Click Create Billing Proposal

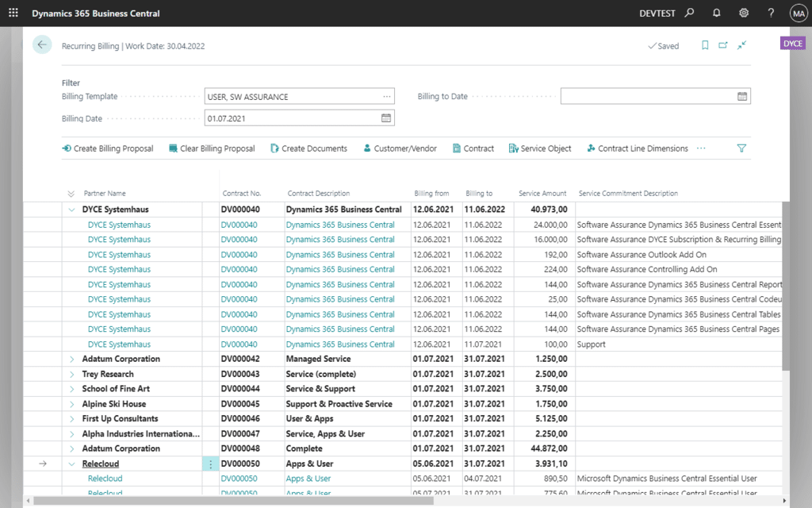click(x=108, y=148)
